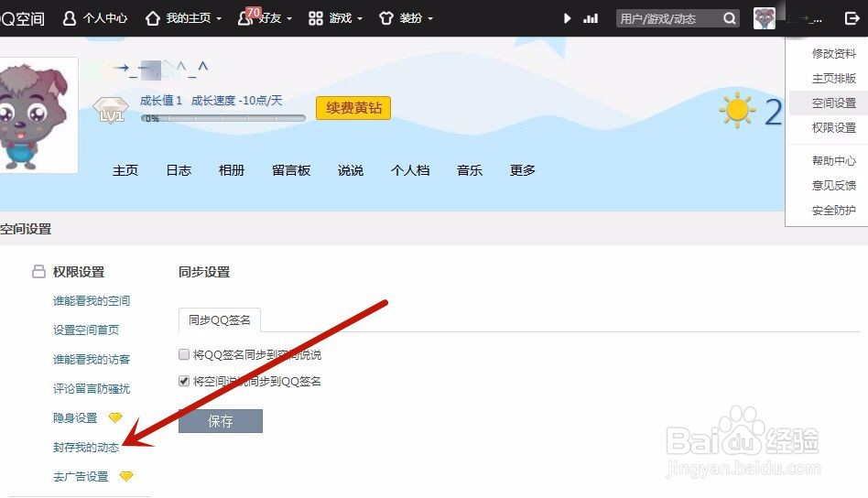Click the 游戏 grid icon
This screenshot has width=868, height=498.
[x=316, y=18]
